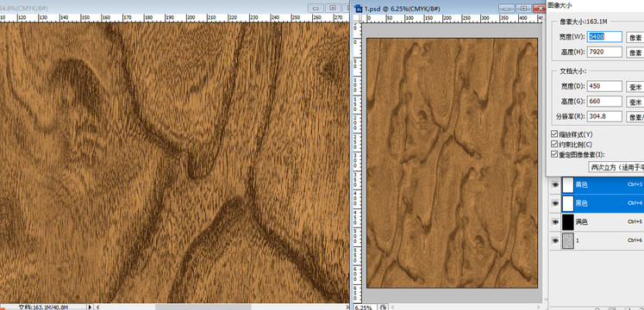Select the 黄色 channel name

(x=582, y=185)
